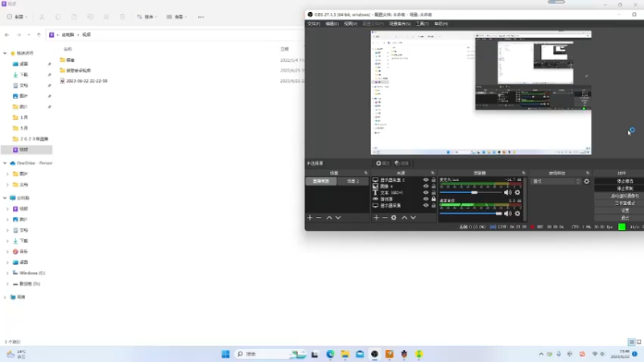Toggle visibility of the gamepad-icon source
The width and height of the screenshot is (644, 362).
426,199
